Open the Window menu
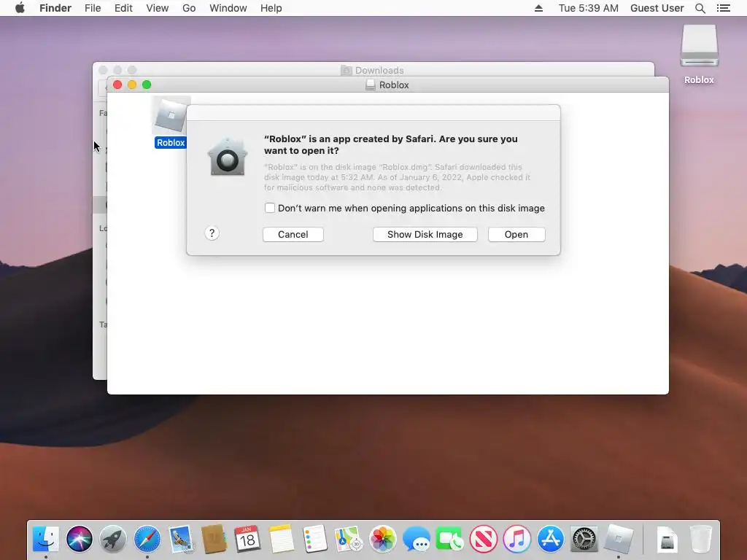 pyautogui.click(x=228, y=8)
